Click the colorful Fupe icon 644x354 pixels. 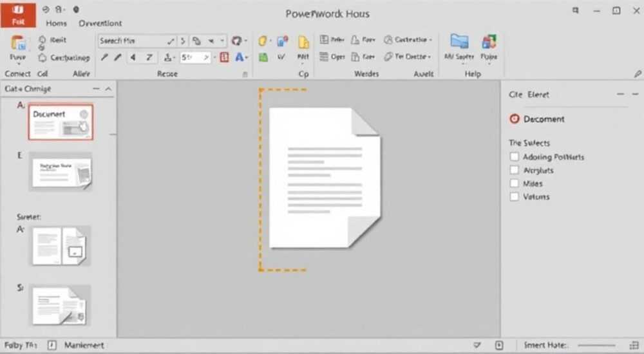(489, 42)
